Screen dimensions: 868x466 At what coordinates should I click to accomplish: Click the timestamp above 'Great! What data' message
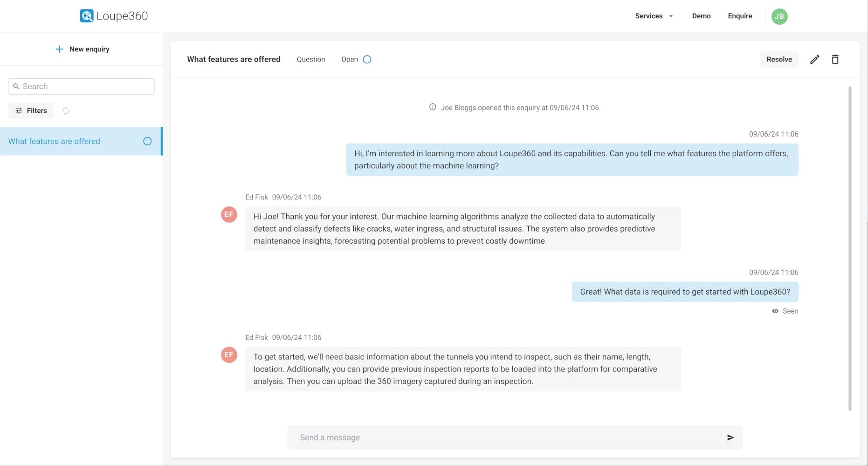point(773,273)
